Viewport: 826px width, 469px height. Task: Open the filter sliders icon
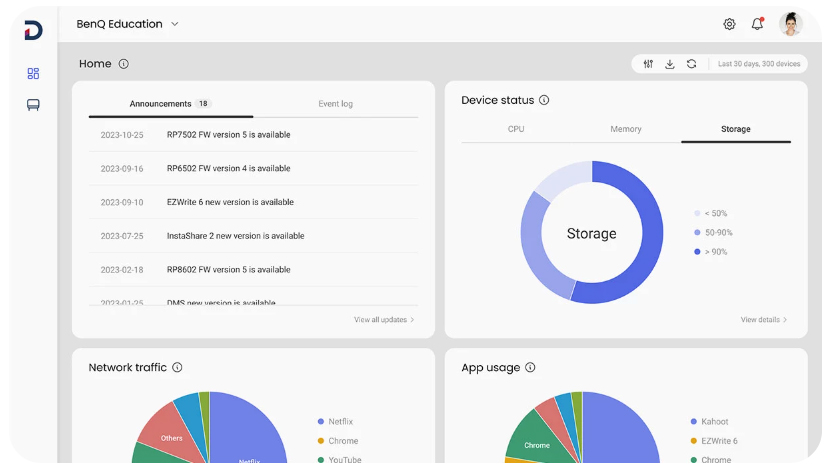(x=648, y=64)
